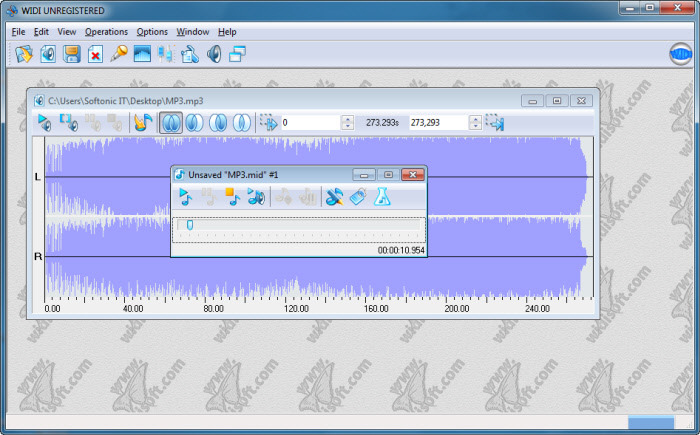Screen dimensions: 700x435
Task: Click set selection start icon
Action: 268,122
